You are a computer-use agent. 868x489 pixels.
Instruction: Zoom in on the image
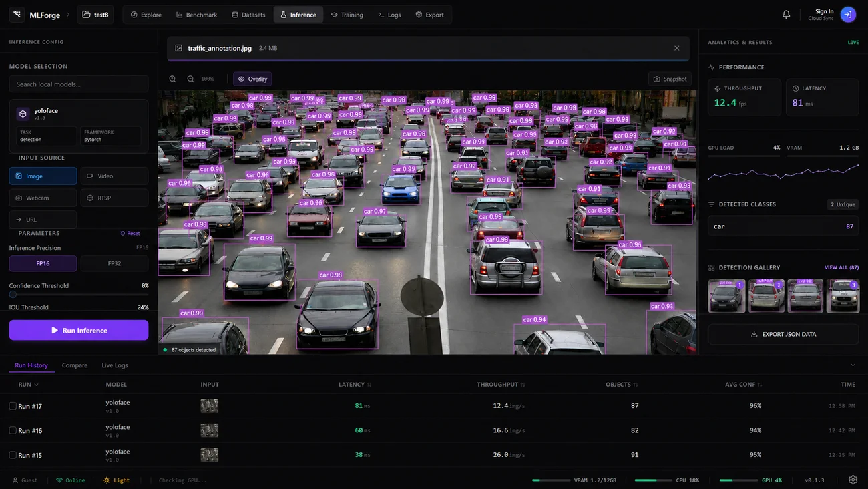(173, 79)
